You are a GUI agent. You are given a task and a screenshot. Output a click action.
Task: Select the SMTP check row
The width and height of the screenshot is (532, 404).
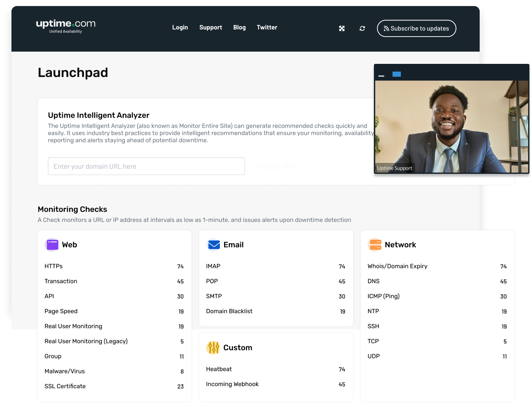tap(276, 296)
